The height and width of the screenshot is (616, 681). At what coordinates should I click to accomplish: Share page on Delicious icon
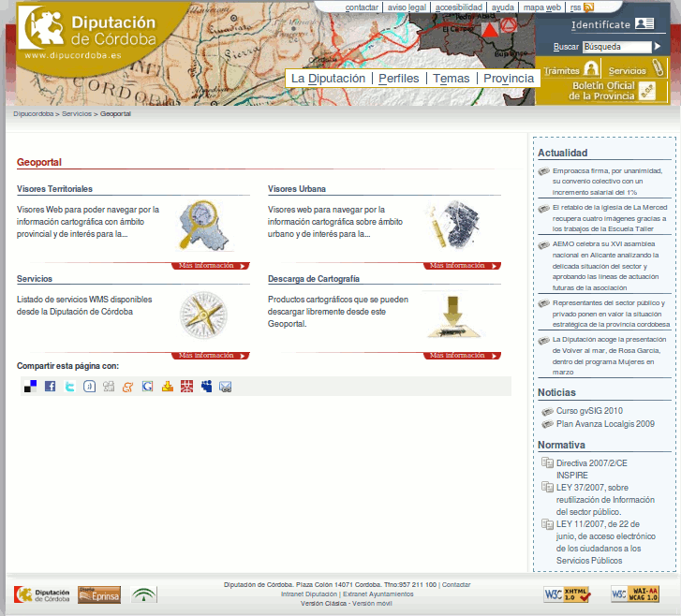pos(30,387)
